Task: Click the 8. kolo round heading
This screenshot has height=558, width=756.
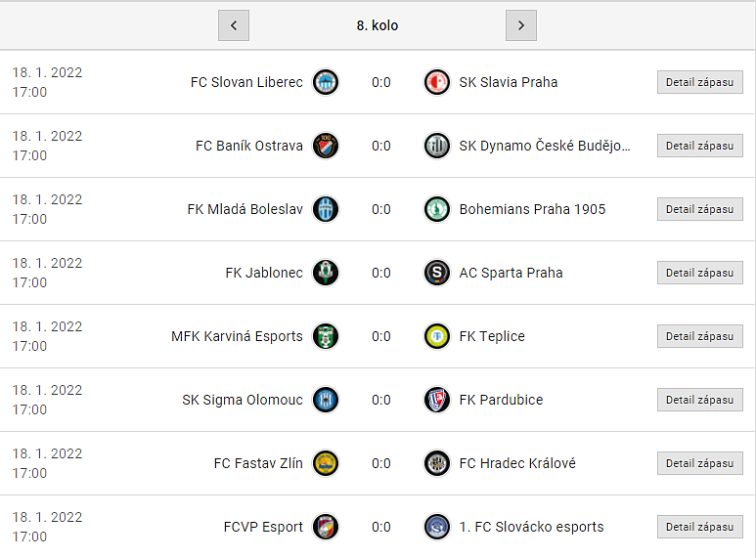Action: [x=378, y=25]
